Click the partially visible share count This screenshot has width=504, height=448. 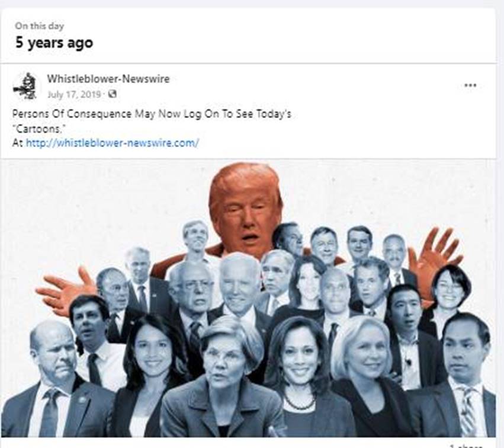click(x=466, y=446)
